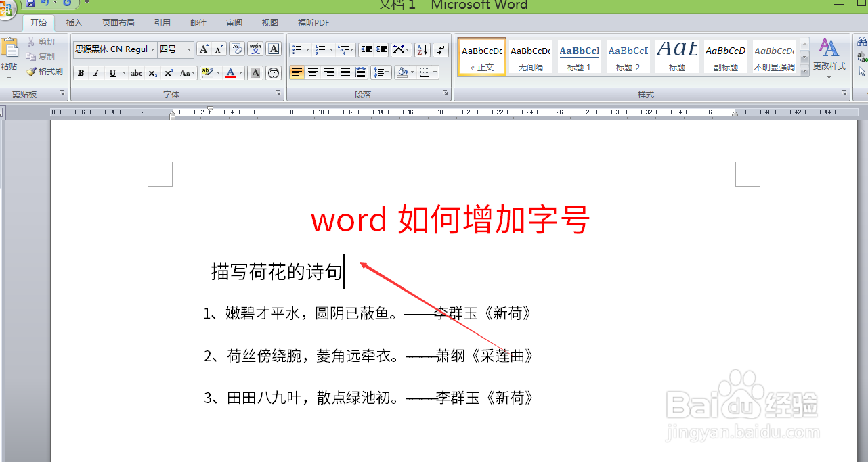
Task: Click the Increase Indent icon
Action: (382, 49)
